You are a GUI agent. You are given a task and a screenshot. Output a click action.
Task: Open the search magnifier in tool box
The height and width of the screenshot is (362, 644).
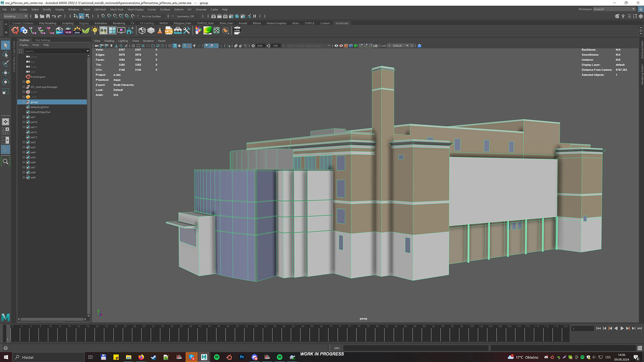tap(5, 162)
